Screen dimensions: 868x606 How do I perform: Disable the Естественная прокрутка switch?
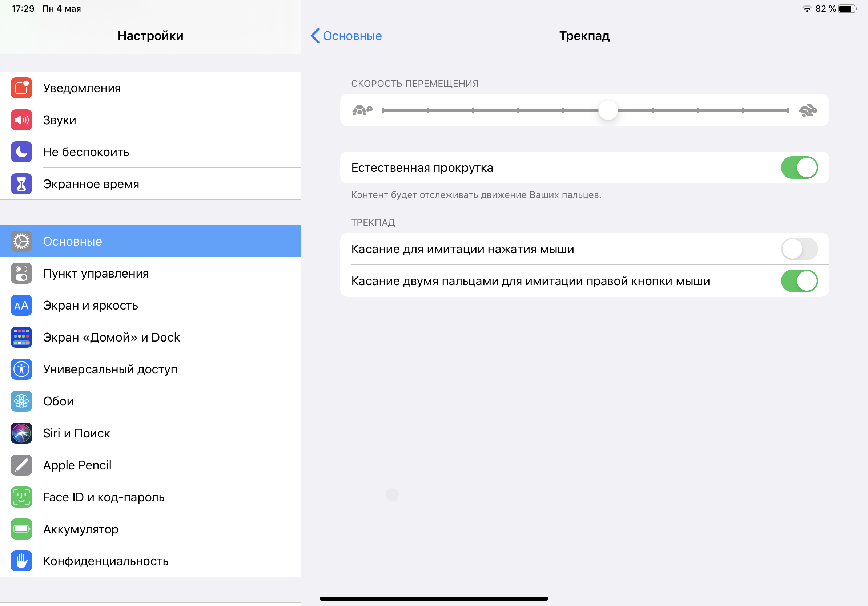pos(799,168)
